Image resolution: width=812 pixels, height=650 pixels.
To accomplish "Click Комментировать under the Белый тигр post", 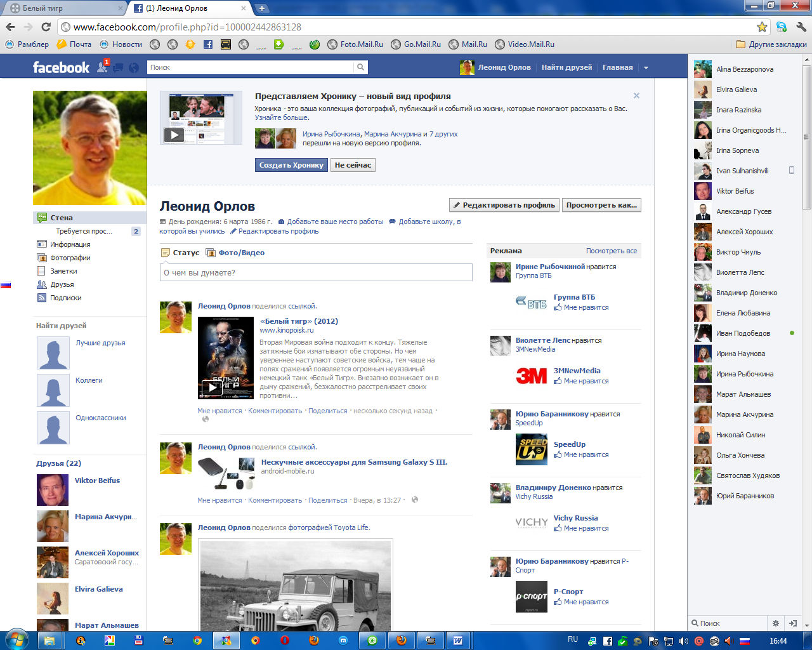I will [275, 411].
